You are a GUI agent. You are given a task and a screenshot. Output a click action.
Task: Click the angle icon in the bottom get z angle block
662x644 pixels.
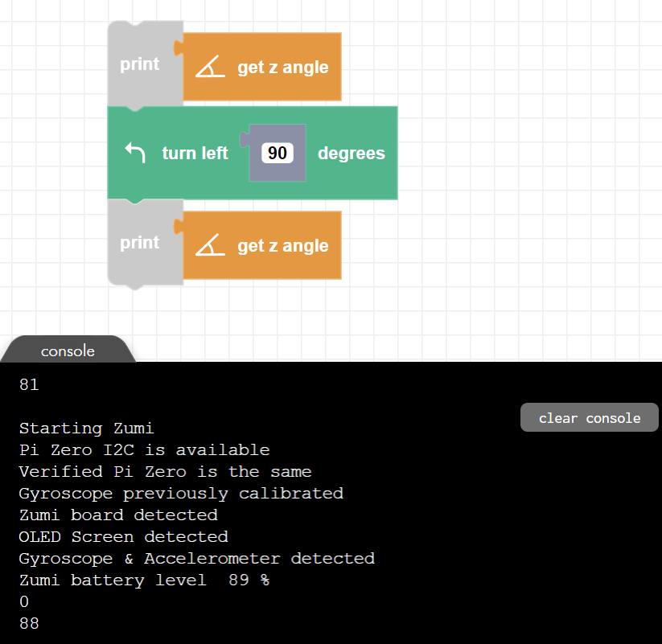(210, 246)
